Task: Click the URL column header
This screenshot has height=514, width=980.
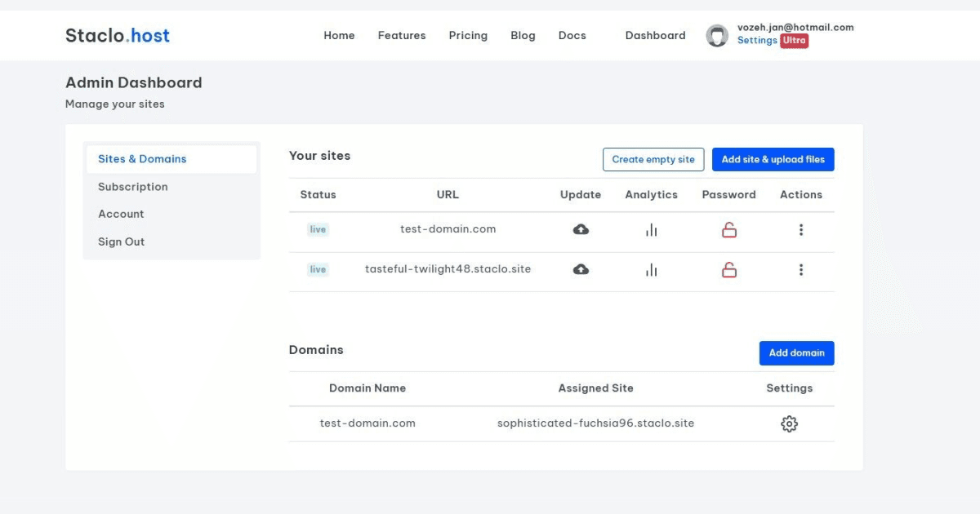Action: tap(448, 195)
